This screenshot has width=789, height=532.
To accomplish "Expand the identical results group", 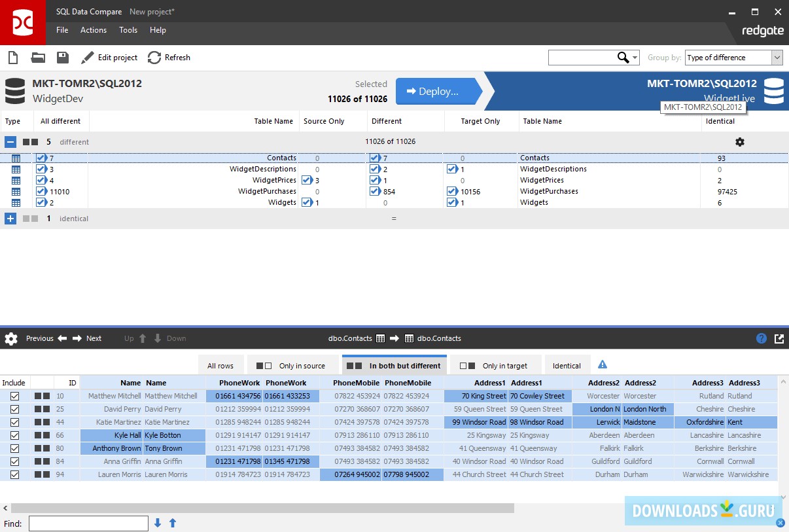I will (x=10, y=218).
